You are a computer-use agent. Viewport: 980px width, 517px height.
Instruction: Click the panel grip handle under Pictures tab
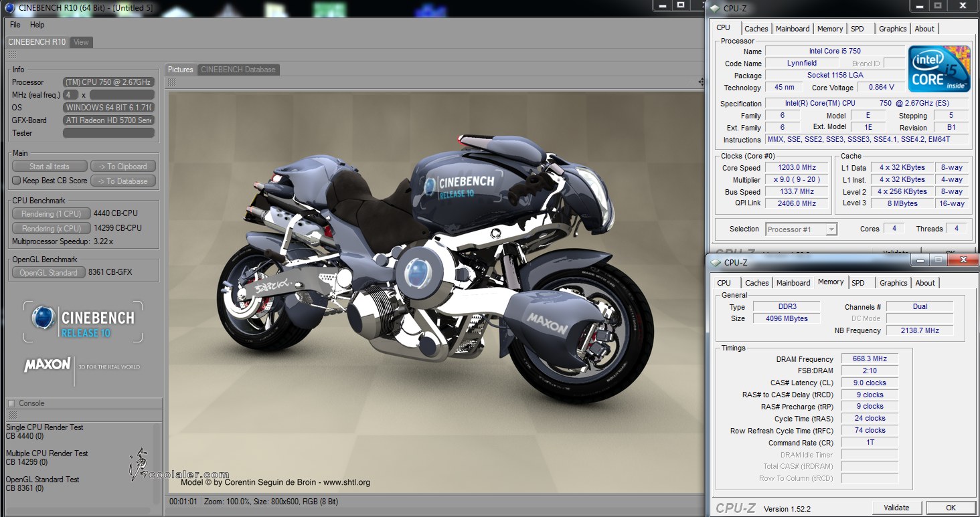tap(171, 82)
